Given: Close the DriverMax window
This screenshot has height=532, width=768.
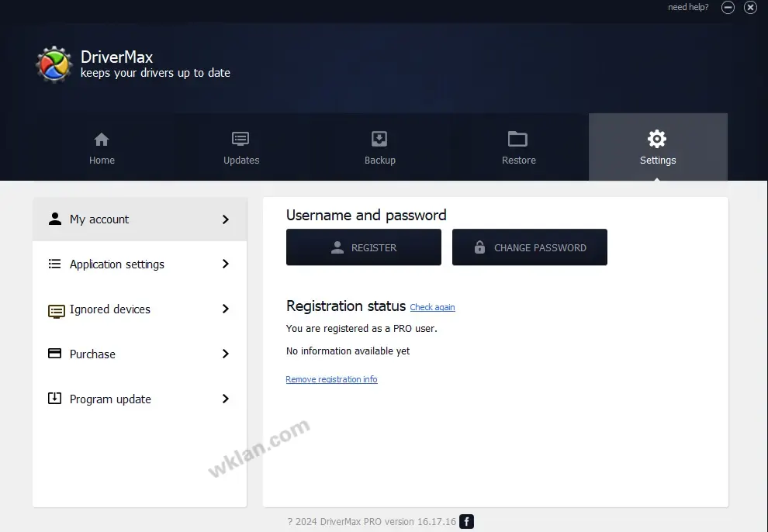Looking at the screenshot, I should (750, 7).
